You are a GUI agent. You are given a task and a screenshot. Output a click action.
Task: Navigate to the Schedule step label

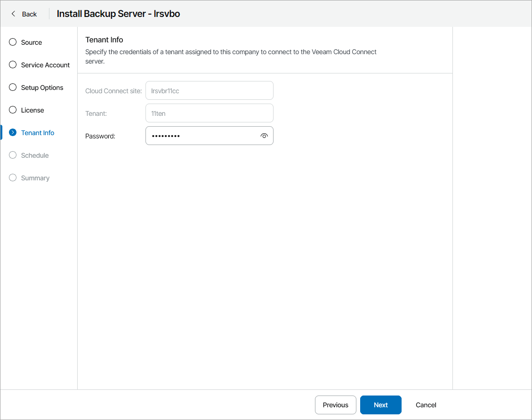(x=34, y=155)
